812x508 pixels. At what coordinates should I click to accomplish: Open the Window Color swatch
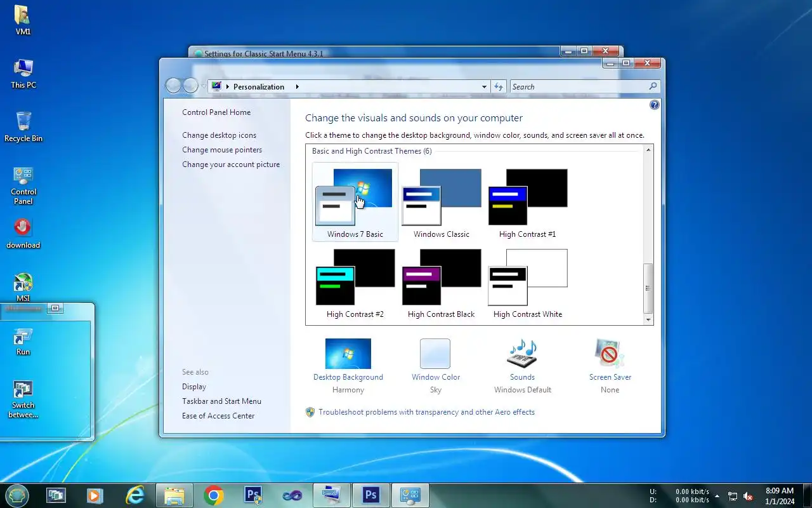click(435, 354)
